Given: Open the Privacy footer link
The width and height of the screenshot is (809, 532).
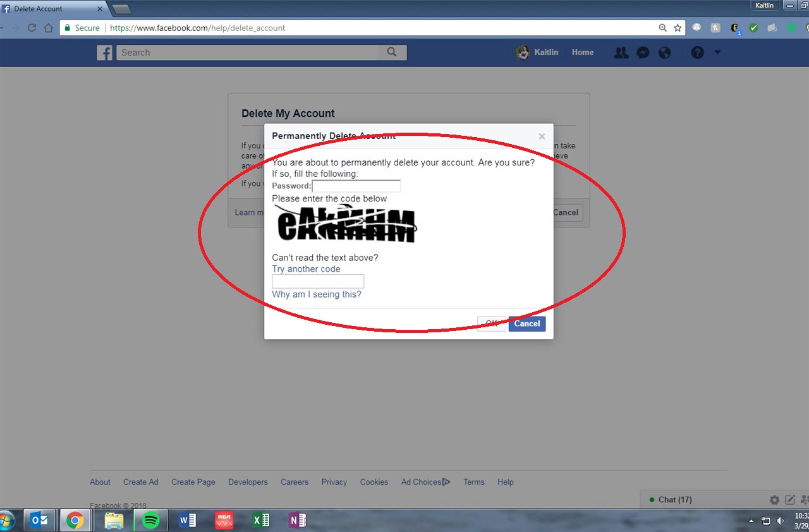Looking at the screenshot, I should click(x=334, y=482).
